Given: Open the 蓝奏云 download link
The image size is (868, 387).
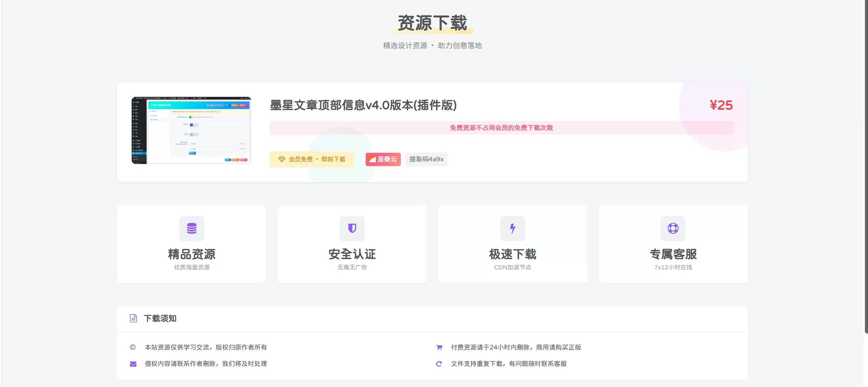Looking at the screenshot, I should click(383, 159).
